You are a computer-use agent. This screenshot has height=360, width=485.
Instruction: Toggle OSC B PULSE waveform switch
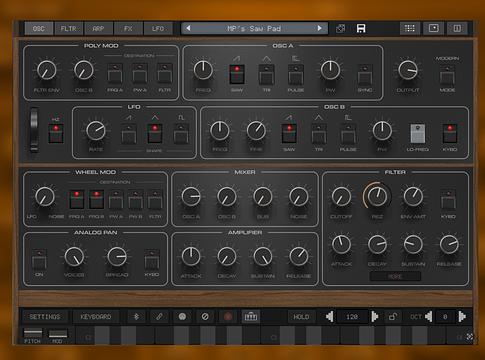click(348, 133)
